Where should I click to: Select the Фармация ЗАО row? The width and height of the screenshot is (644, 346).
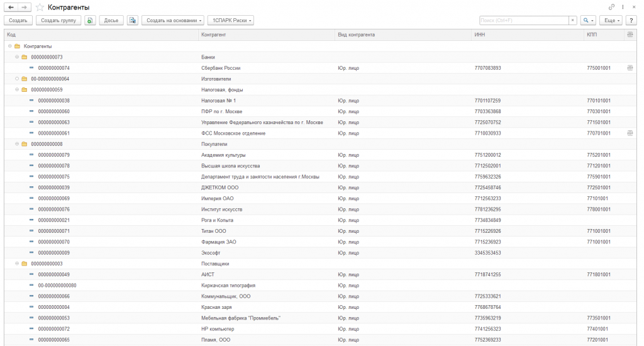(x=320, y=242)
